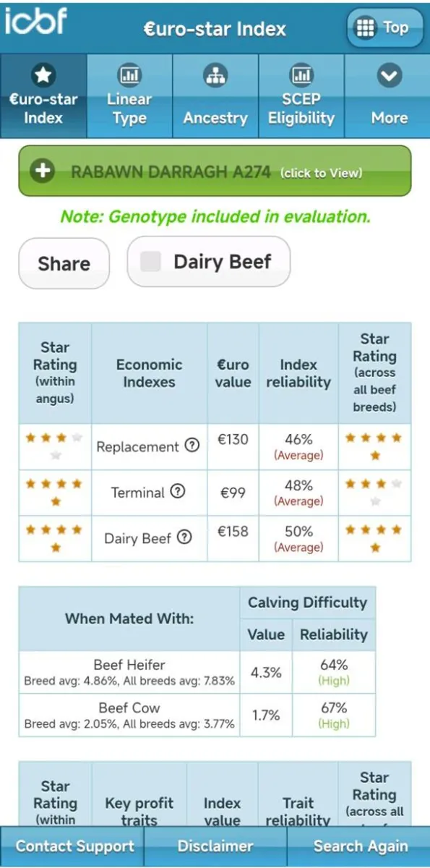Open the Dairy Beef index help icon
The height and width of the screenshot is (868, 430).
tap(185, 537)
